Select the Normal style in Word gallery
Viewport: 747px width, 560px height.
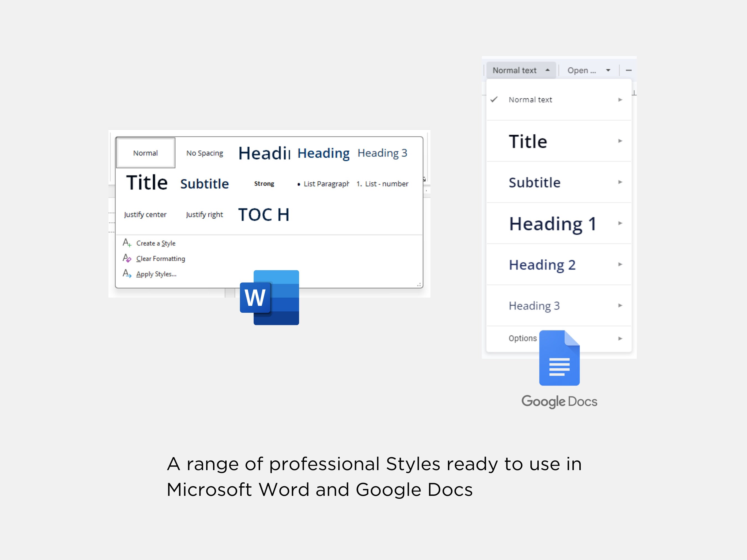coord(145,153)
